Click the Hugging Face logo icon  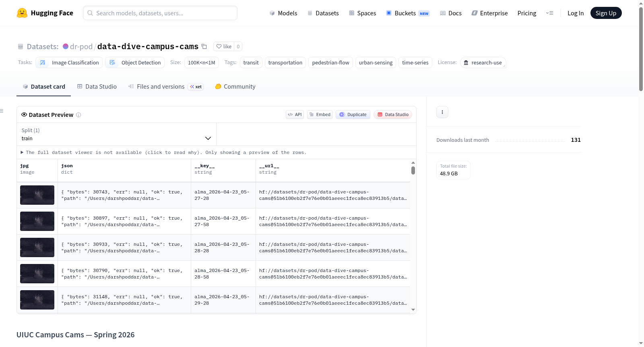tap(22, 13)
